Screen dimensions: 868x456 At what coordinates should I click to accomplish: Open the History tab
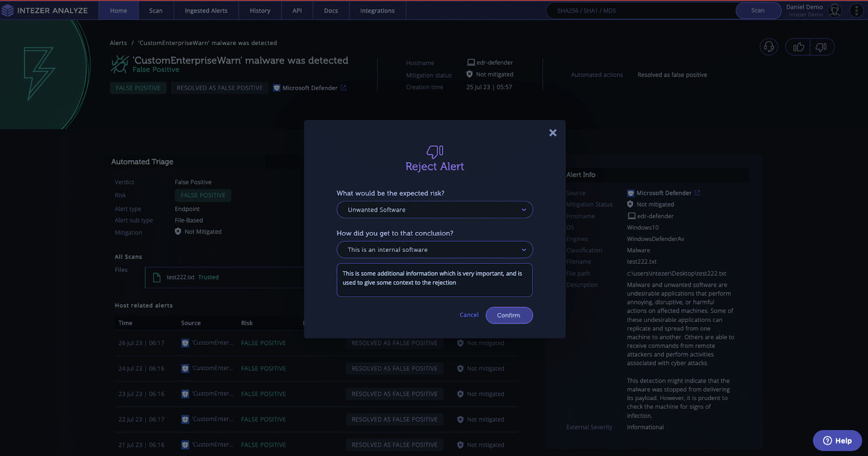tap(260, 10)
